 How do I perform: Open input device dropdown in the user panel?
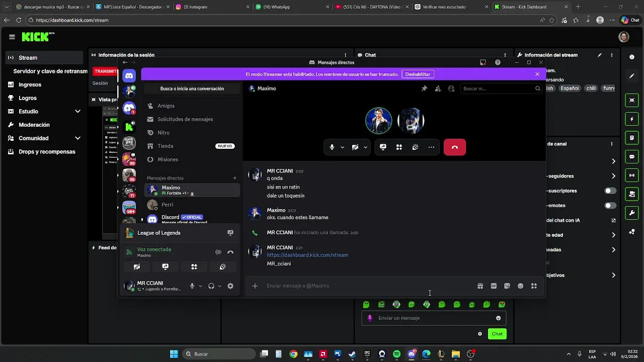tap(200, 286)
